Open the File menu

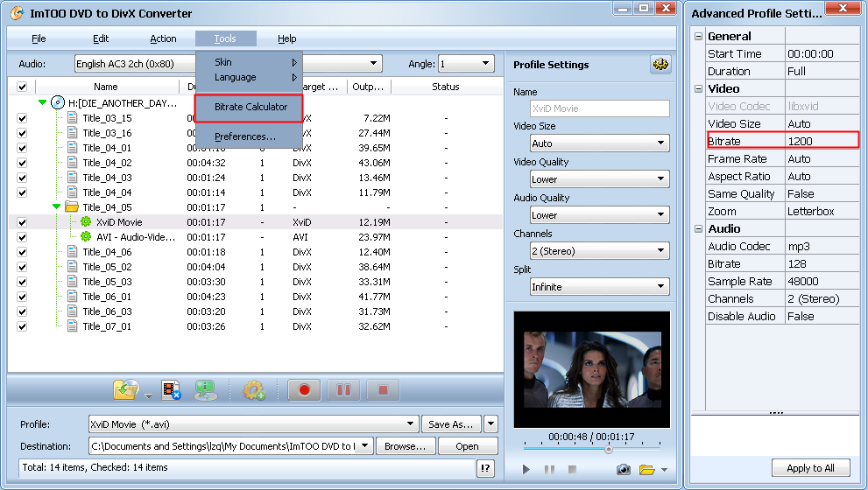pos(39,38)
